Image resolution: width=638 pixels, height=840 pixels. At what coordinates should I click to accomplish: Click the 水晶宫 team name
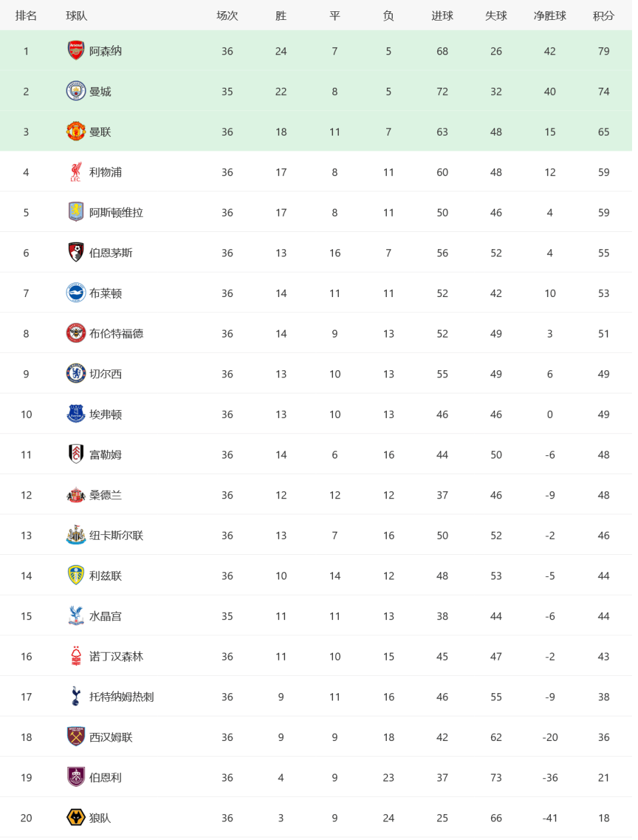(106, 616)
